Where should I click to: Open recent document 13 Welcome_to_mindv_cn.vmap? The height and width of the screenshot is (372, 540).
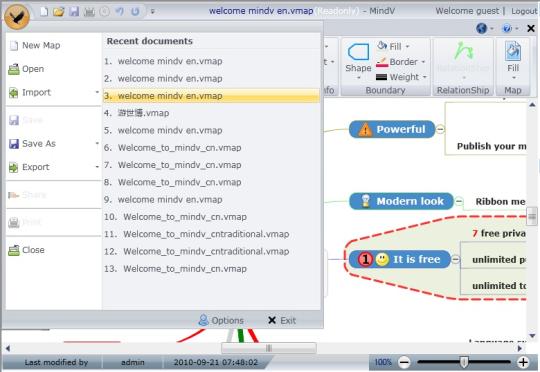click(x=211, y=269)
